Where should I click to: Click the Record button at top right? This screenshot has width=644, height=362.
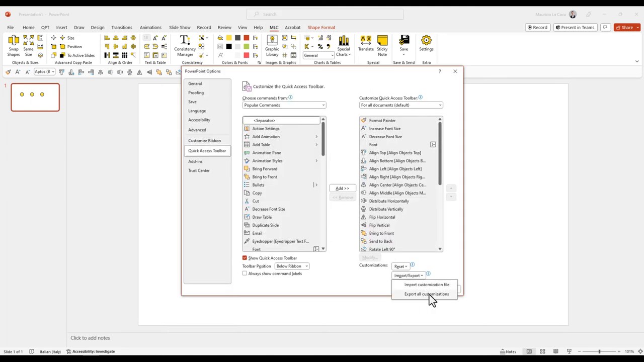coord(537,27)
